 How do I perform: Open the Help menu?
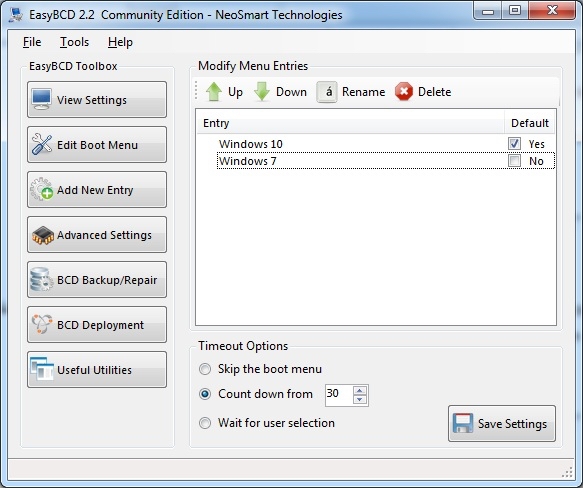click(120, 42)
